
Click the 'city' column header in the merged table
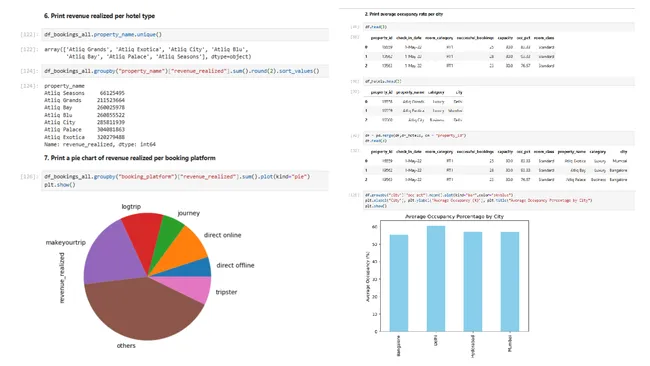[x=623, y=152]
